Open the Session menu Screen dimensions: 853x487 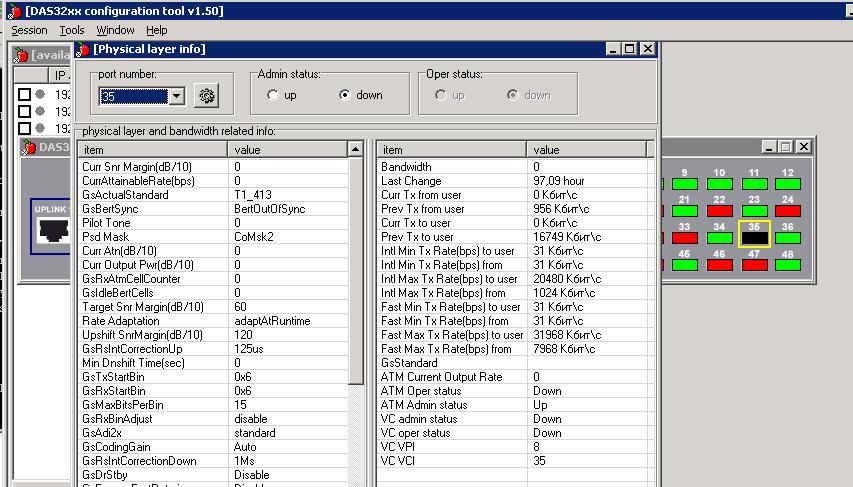point(29,30)
